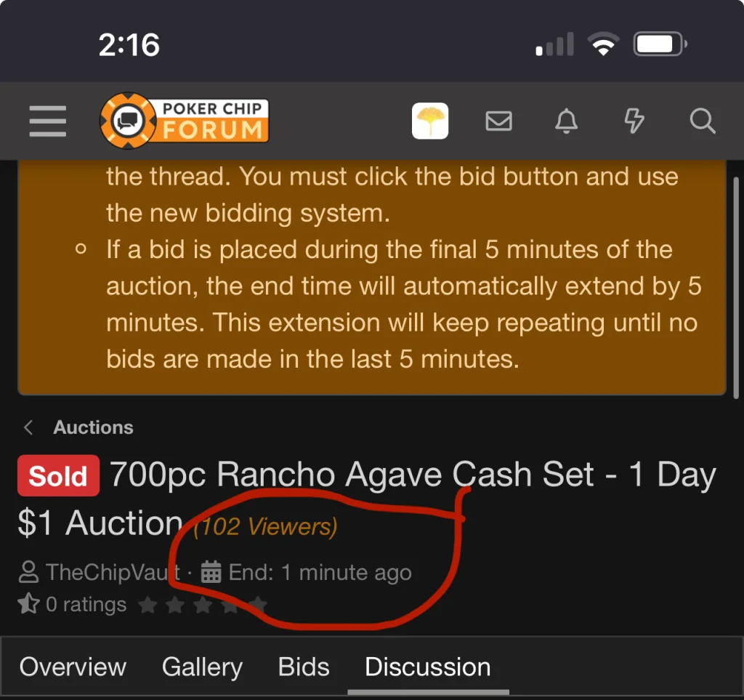Switch to the Gallery tab
The image size is (744, 700).
tap(202, 667)
